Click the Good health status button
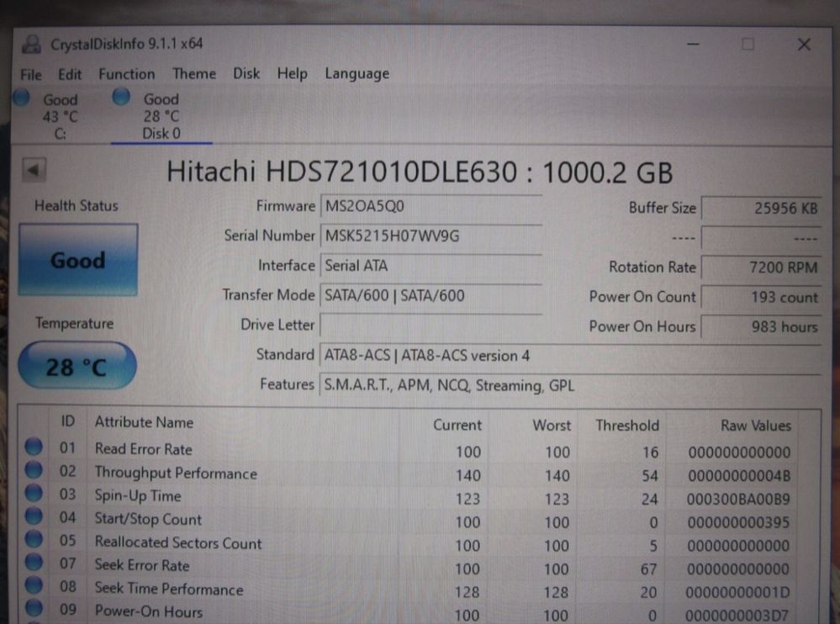The width and height of the screenshot is (840, 624). tap(78, 260)
